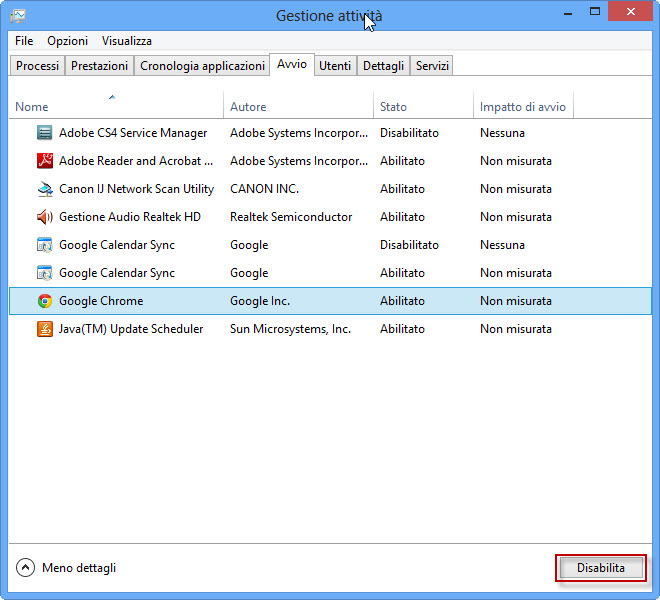
Task: Maximize the Gestione attività window
Action: pos(595,12)
